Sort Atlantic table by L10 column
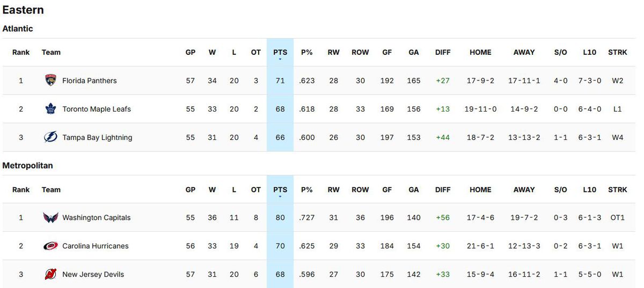The height and width of the screenshot is (288, 644). [x=589, y=53]
